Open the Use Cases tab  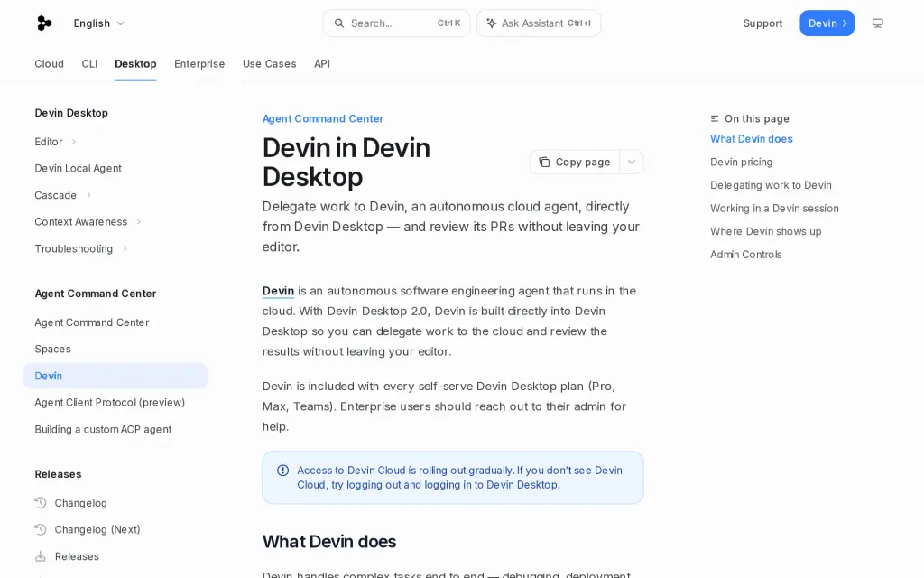click(x=269, y=64)
